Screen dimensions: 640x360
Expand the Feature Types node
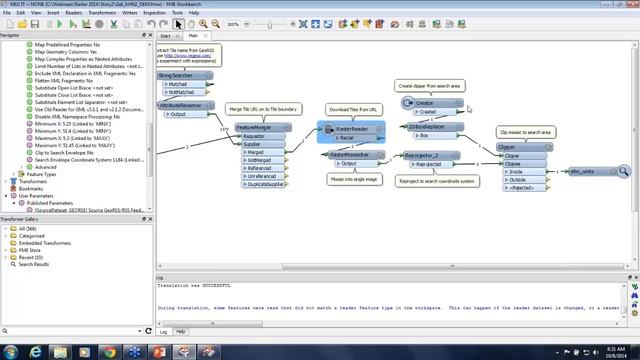point(14,174)
